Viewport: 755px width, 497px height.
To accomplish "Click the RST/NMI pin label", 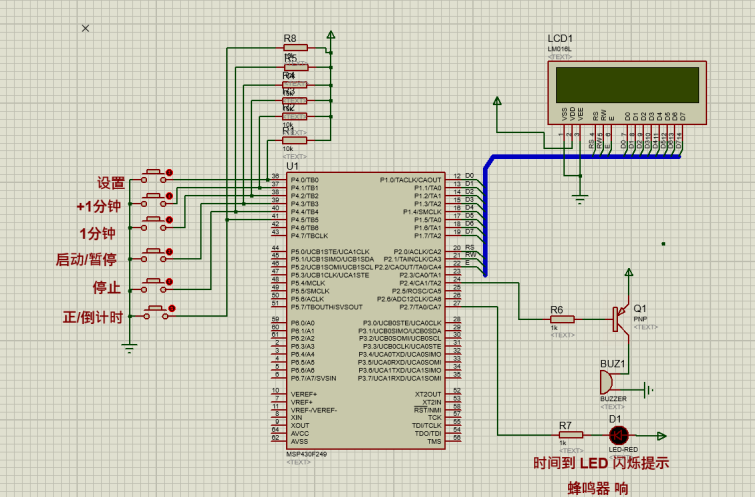I will pos(428,410).
